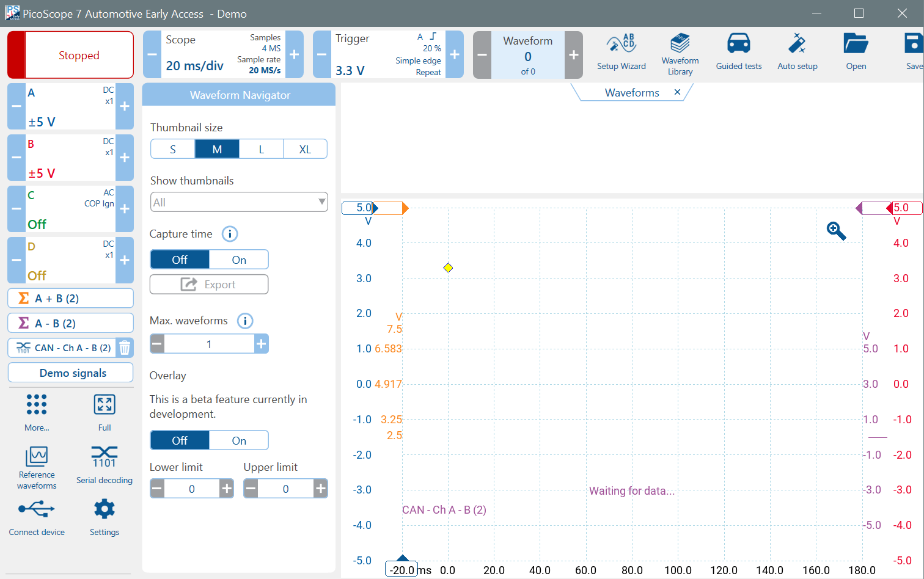Open channel D settings
The width and height of the screenshot is (924, 579).
pyautogui.click(x=70, y=260)
